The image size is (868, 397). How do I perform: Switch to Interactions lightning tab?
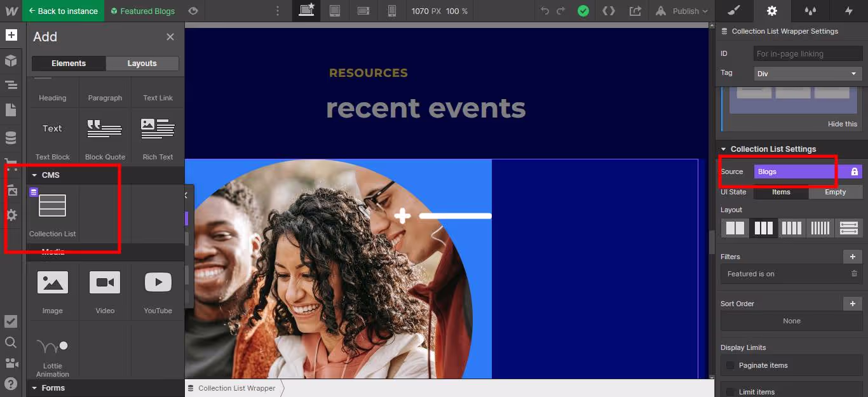[848, 11]
